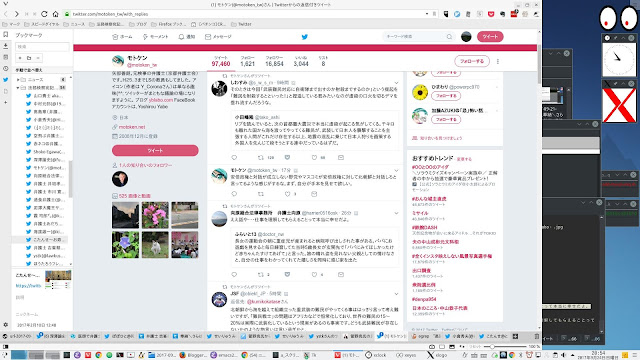Select the ツイート 97,460 profile tab

[x=221, y=61]
